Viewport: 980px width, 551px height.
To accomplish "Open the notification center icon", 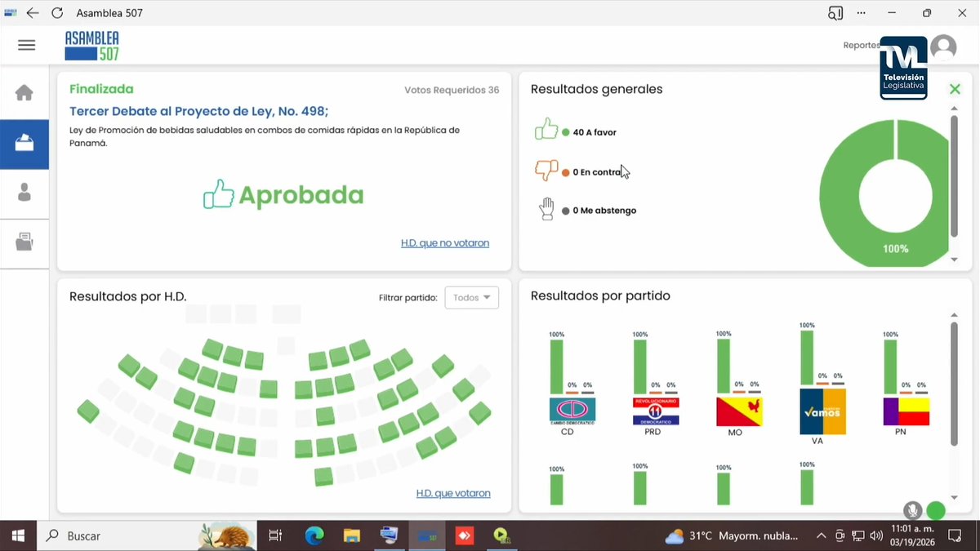I will (955, 536).
